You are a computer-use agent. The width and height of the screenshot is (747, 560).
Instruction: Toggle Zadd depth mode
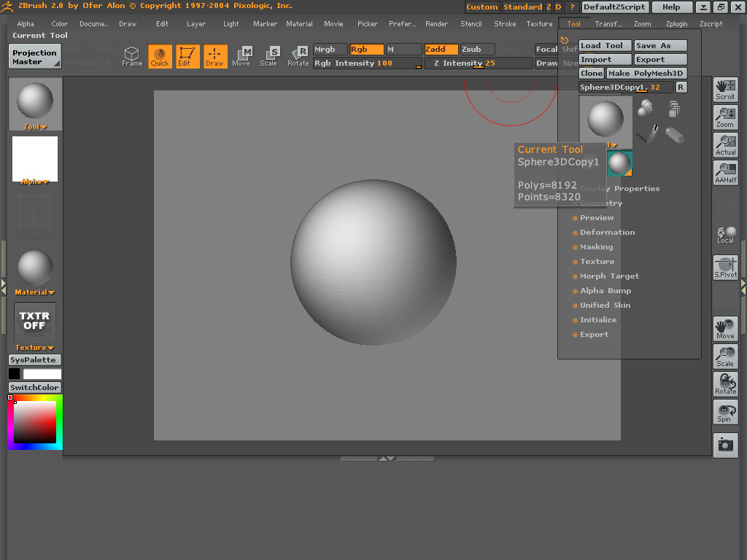(441, 50)
